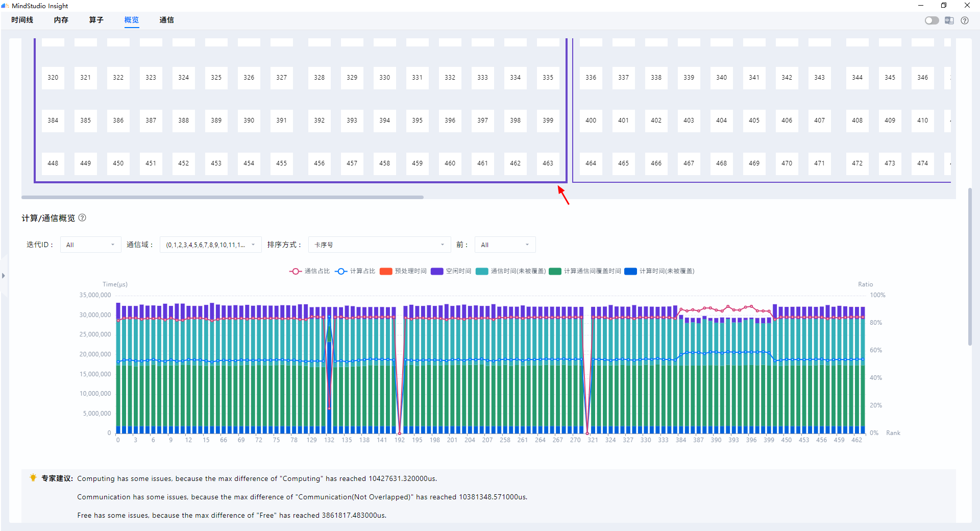Image resolution: width=980 pixels, height=531 pixels.
Task: Toggle the 预处理时间 legend entry
Action: click(403, 271)
